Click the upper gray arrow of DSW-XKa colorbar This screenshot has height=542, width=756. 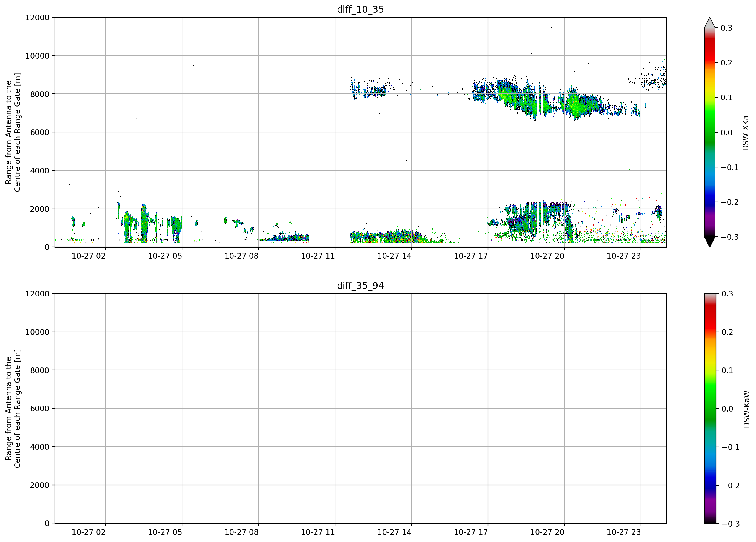[710, 23]
